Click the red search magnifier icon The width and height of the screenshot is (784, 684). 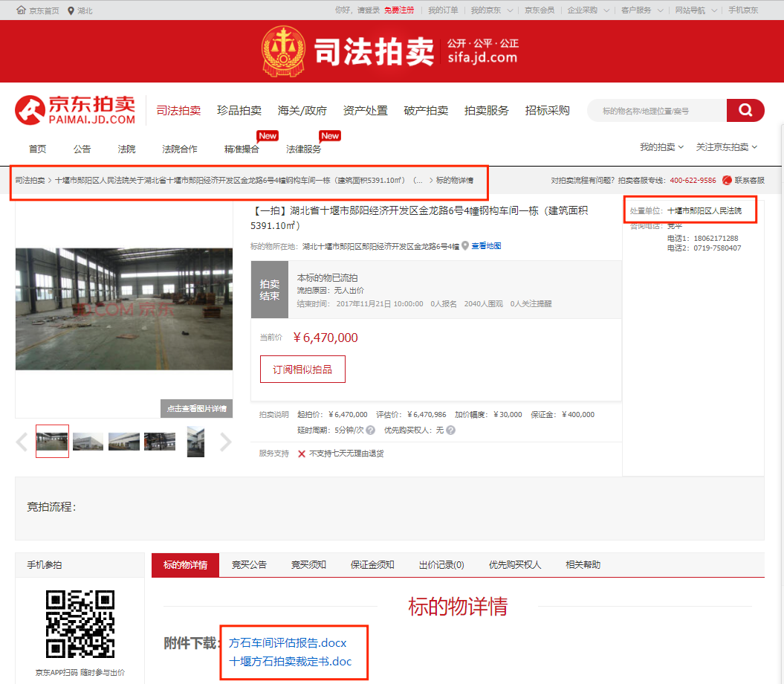[x=745, y=109]
